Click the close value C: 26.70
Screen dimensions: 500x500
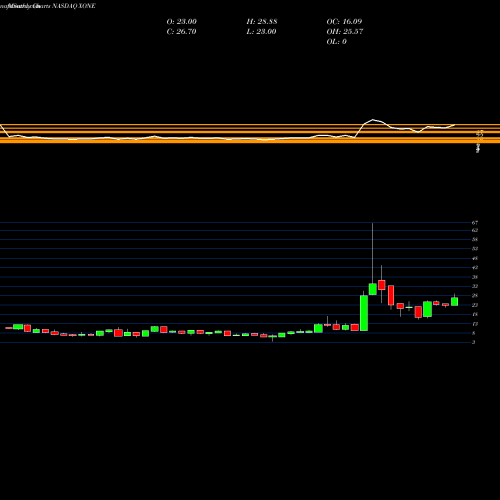[x=181, y=32]
